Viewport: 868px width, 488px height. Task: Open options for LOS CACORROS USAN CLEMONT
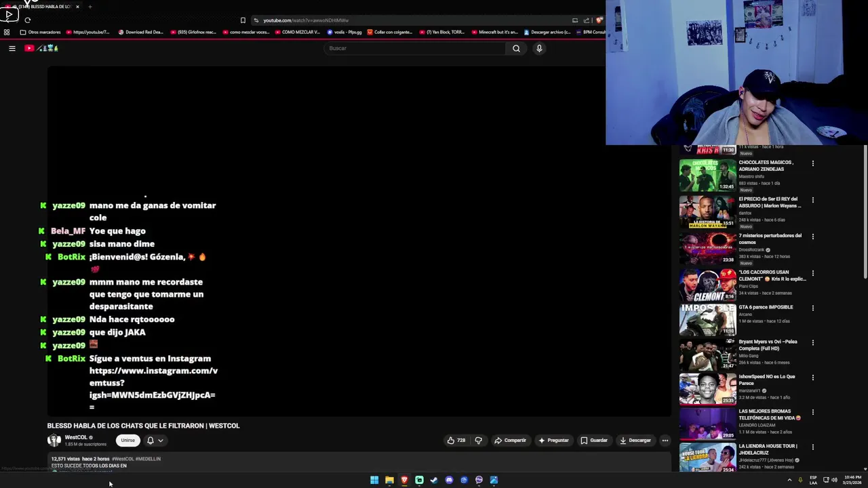coord(812,273)
